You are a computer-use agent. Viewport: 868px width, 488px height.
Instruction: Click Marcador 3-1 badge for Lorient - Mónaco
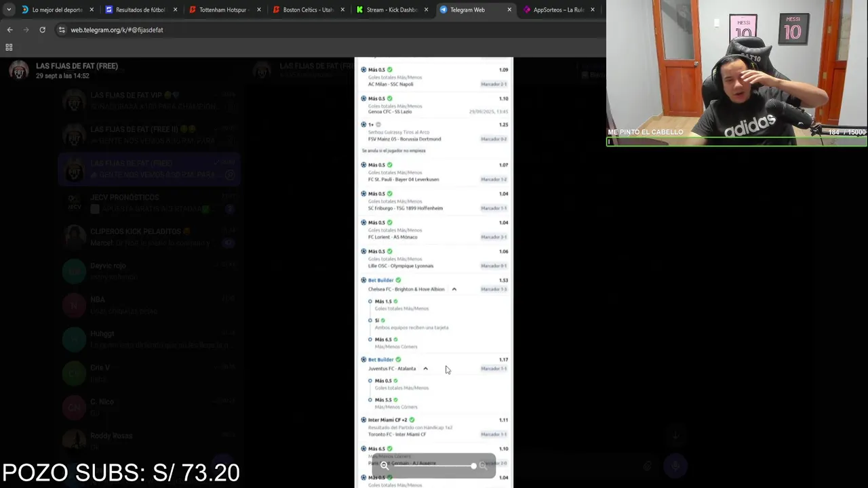494,237
